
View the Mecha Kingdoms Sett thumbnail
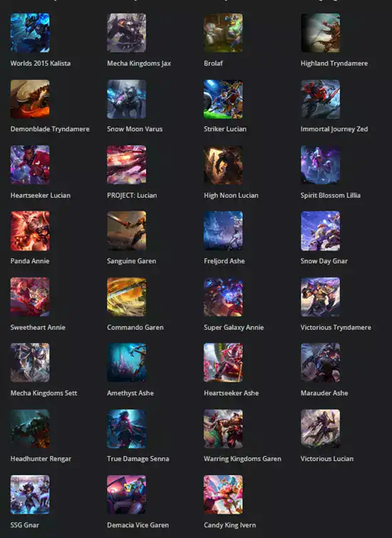30,362
